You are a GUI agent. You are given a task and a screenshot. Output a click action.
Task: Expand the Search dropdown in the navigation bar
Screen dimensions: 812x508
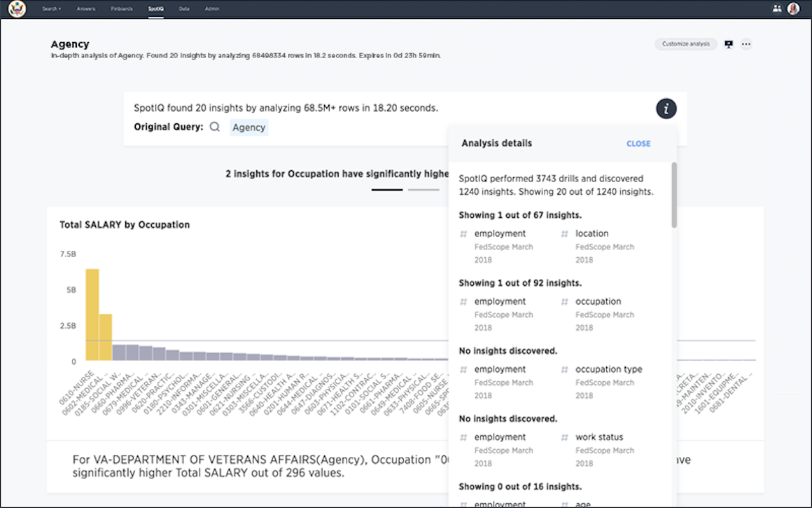[x=51, y=9]
